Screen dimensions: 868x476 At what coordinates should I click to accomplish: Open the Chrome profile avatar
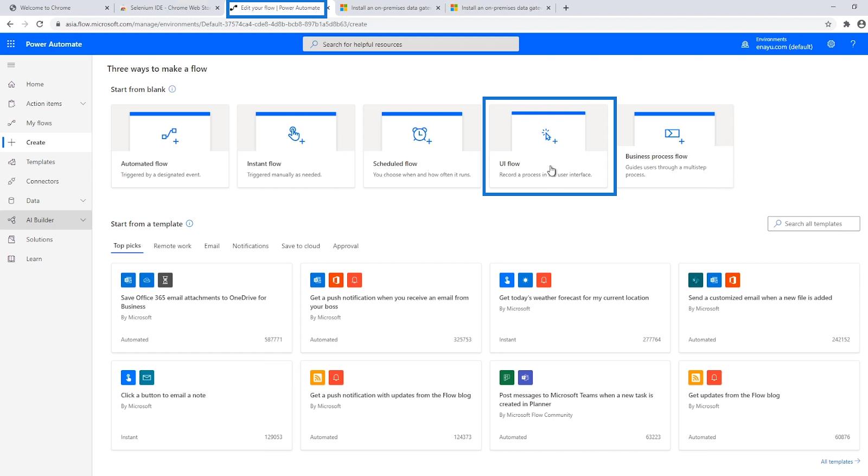[x=861, y=24]
